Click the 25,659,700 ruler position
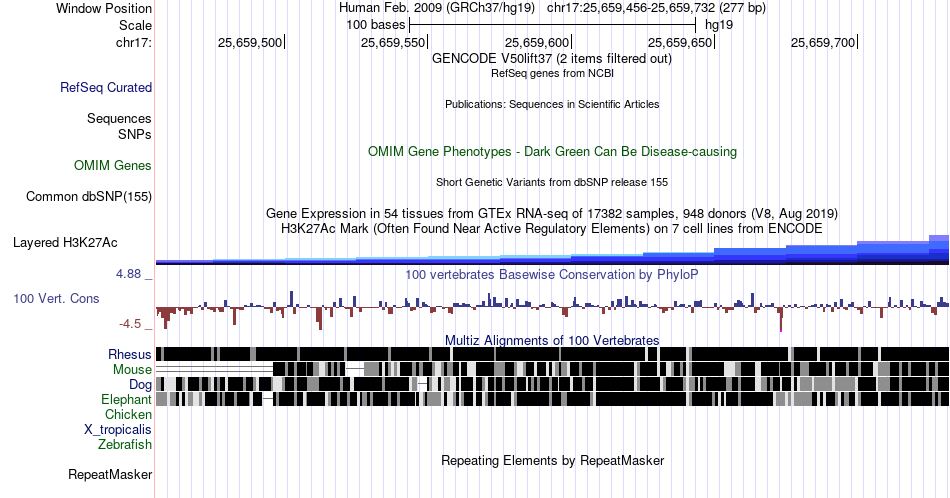The height and width of the screenshot is (498, 950). coord(823,42)
